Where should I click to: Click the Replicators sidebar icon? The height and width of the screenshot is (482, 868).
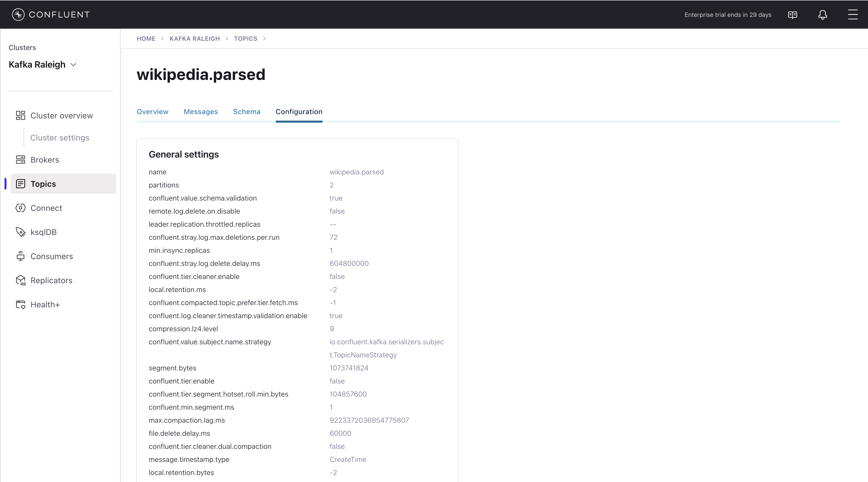pyautogui.click(x=21, y=280)
